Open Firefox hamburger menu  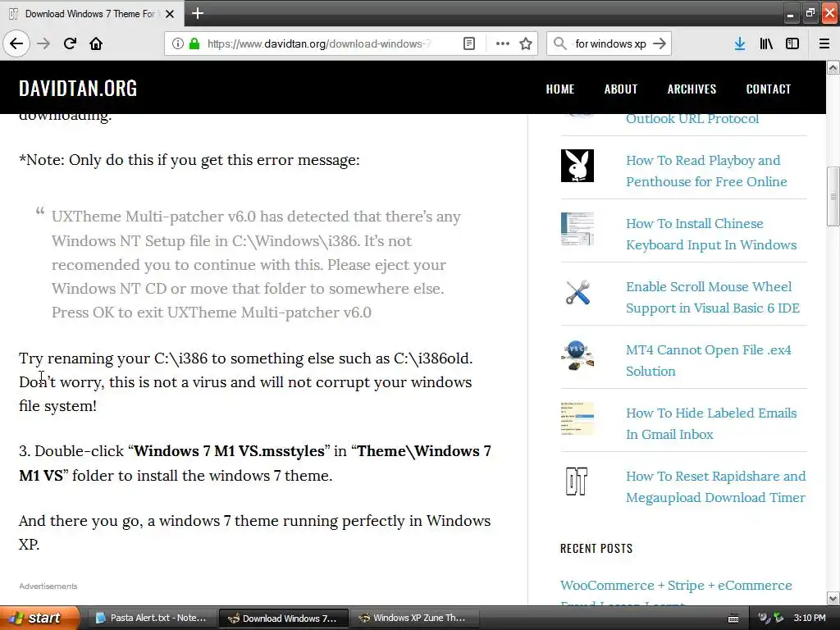(824, 43)
